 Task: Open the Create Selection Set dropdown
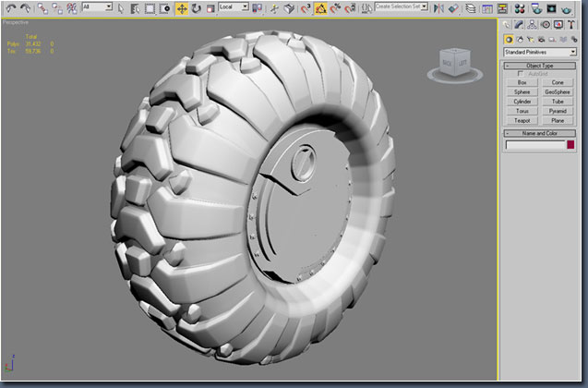click(402, 6)
